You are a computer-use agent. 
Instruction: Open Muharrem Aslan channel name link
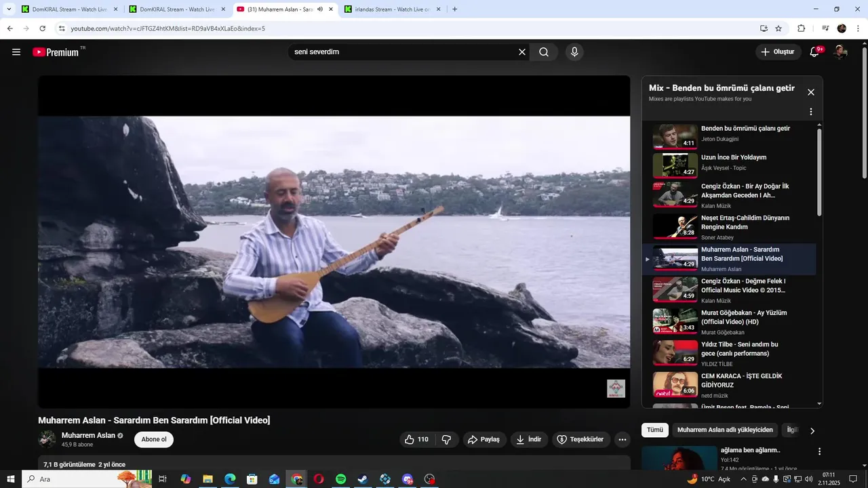tap(88, 435)
